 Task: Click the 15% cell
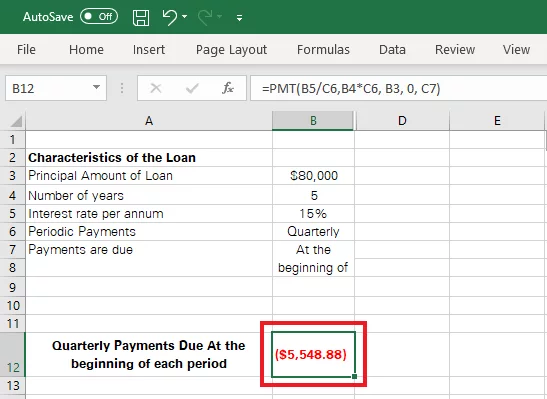(x=313, y=213)
